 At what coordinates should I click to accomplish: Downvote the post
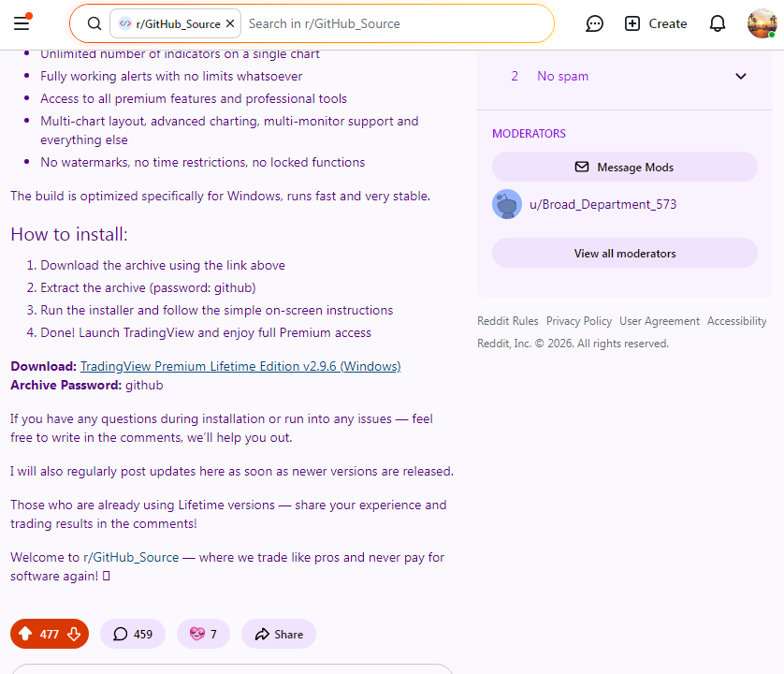pyautogui.click(x=74, y=634)
